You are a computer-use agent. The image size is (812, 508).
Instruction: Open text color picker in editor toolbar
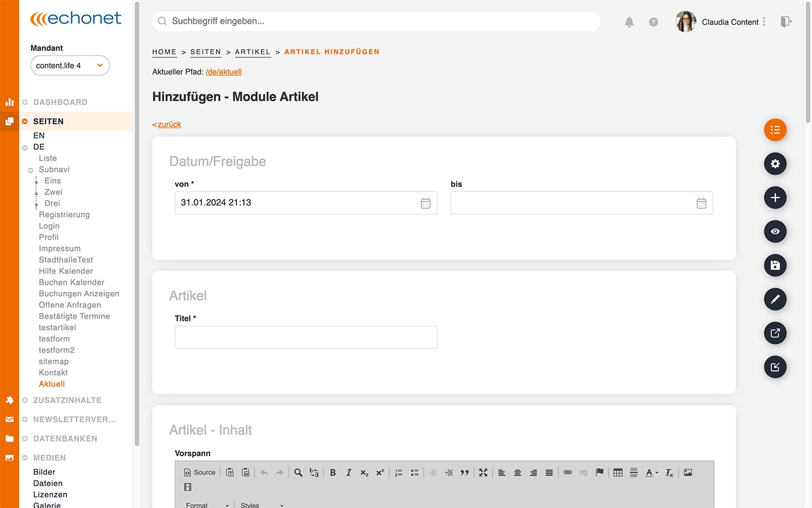[651, 472]
